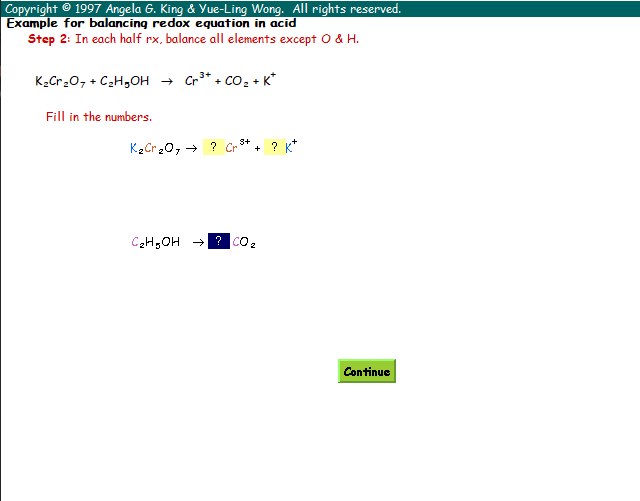Click the orange Cr3+ in the half-reaction
640x501 pixels.
pos(238,146)
